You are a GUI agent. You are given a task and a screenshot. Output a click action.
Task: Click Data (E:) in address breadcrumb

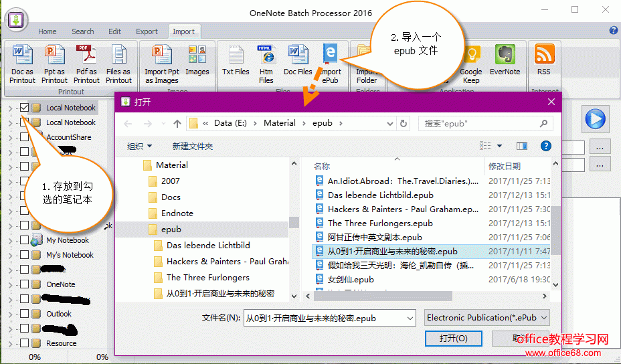pyautogui.click(x=230, y=123)
